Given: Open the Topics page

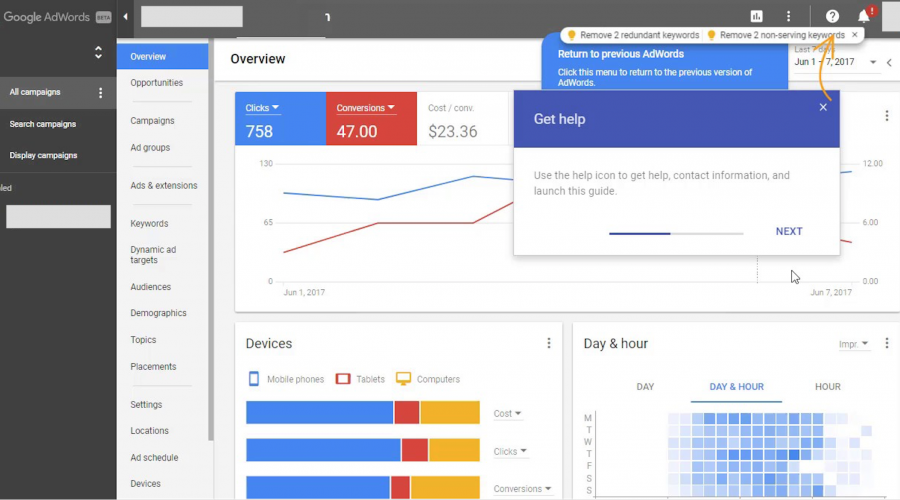Looking at the screenshot, I should [x=143, y=340].
